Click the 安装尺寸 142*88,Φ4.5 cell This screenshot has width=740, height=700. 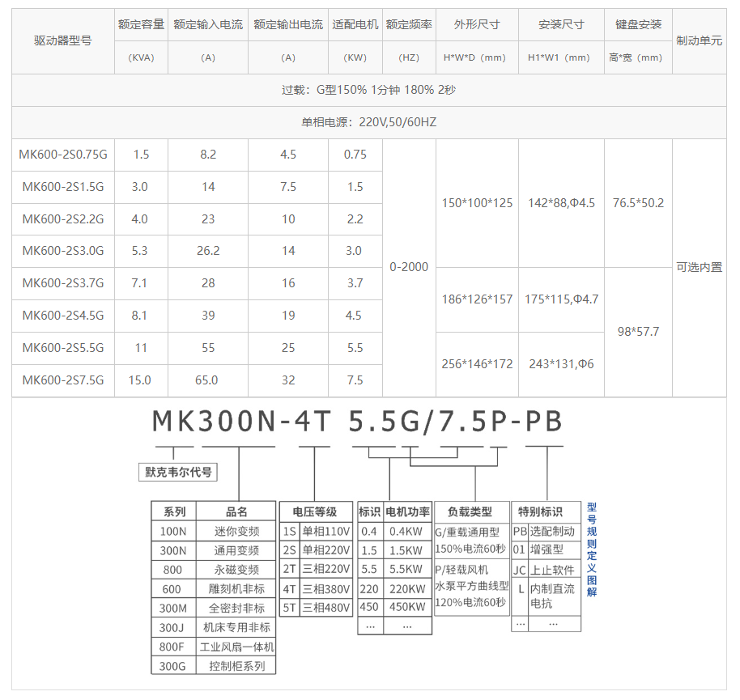tap(559, 202)
